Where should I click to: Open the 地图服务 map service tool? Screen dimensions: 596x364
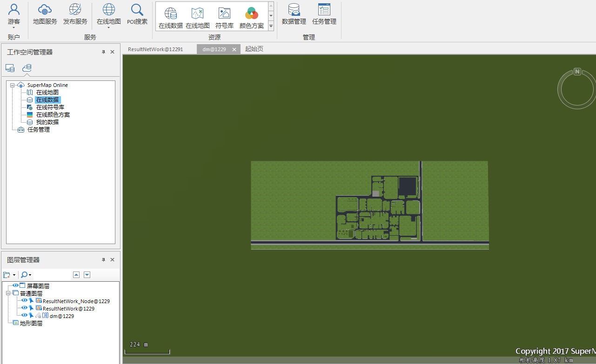tap(45, 14)
